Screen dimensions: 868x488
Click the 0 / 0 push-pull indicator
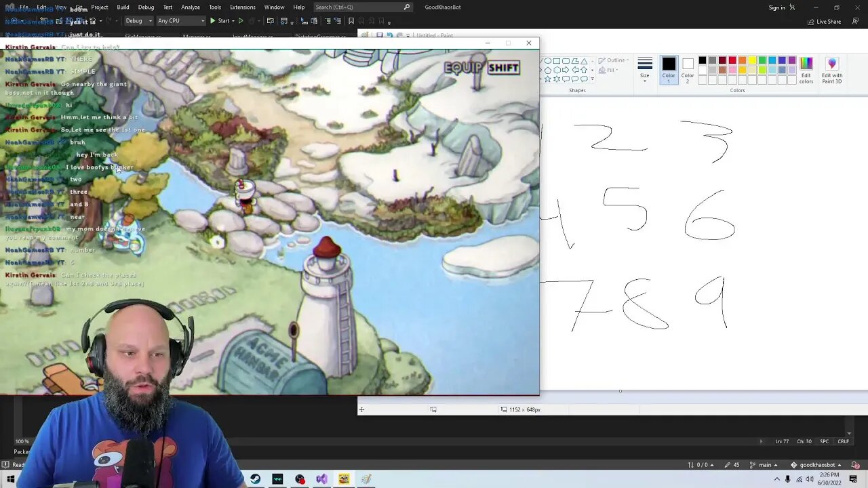700,465
